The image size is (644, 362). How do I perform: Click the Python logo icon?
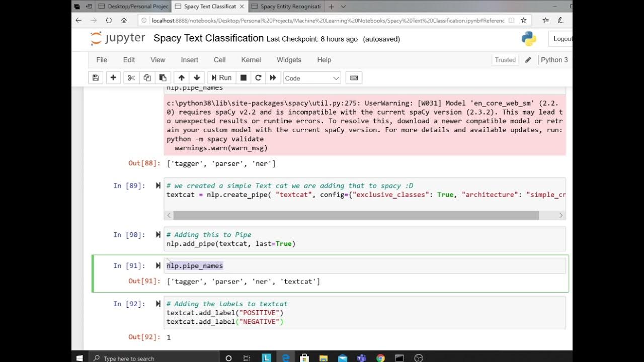pos(528,39)
